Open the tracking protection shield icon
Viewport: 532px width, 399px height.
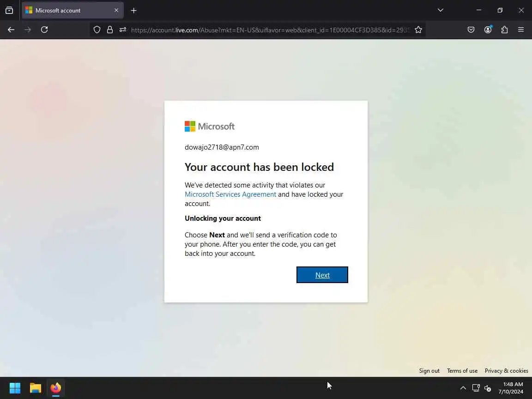pyautogui.click(x=97, y=30)
